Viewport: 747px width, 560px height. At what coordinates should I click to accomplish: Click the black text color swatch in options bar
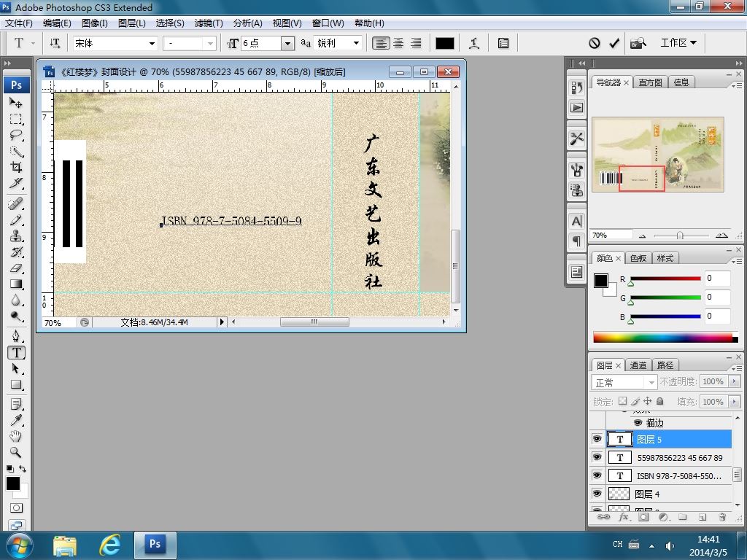[x=444, y=43]
